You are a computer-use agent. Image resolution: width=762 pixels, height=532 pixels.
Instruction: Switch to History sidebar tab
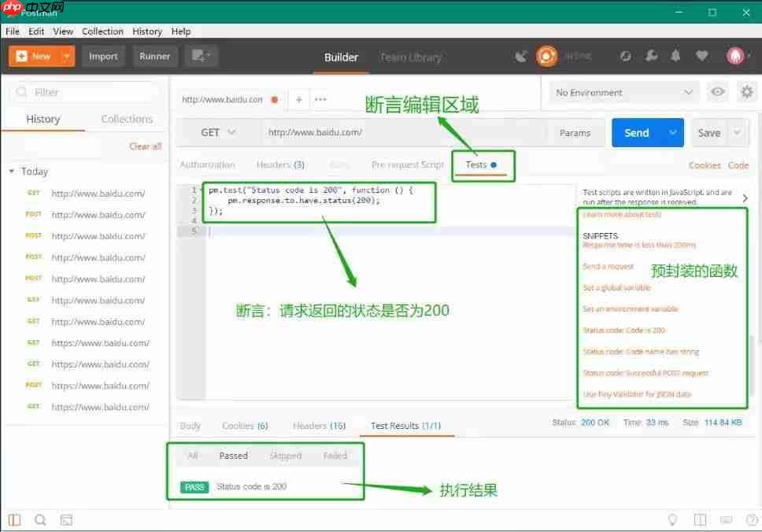pyautogui.click(x=43, y=119)
